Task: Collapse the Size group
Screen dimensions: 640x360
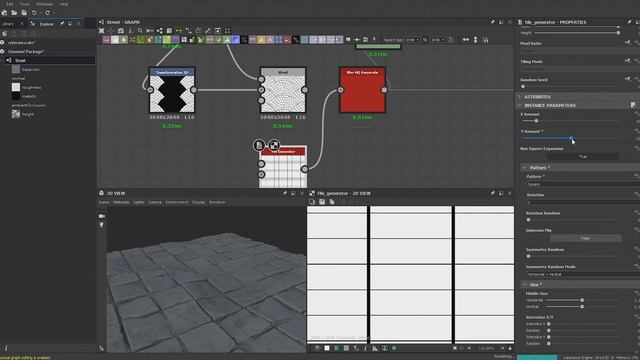Action: point(525,284)
